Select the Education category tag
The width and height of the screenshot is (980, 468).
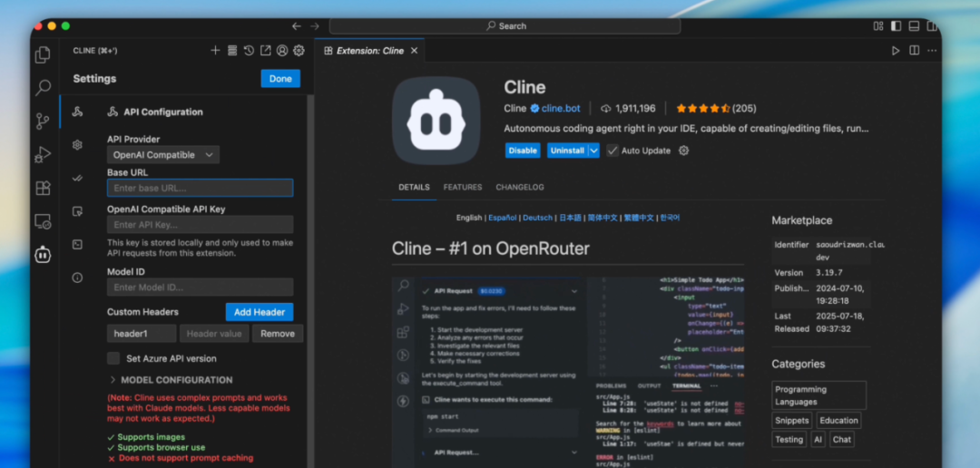coord(838,421)
